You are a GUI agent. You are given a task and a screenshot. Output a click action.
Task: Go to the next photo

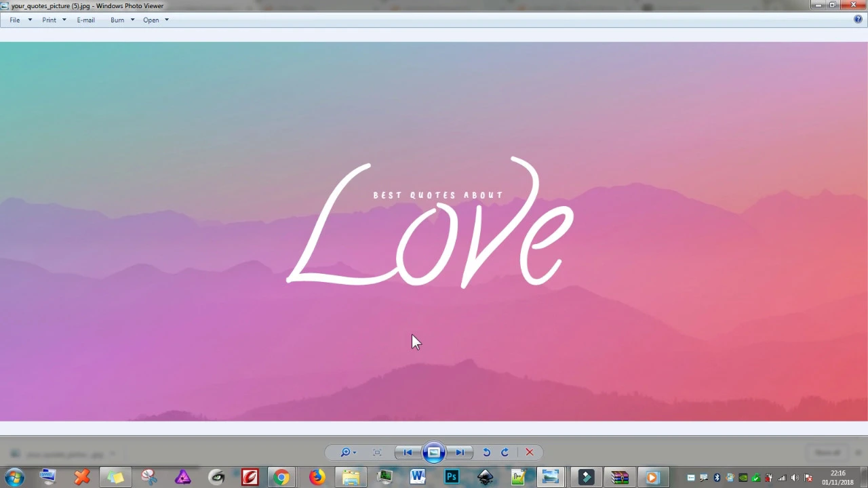pyautogui.click(x=460, y=453)
